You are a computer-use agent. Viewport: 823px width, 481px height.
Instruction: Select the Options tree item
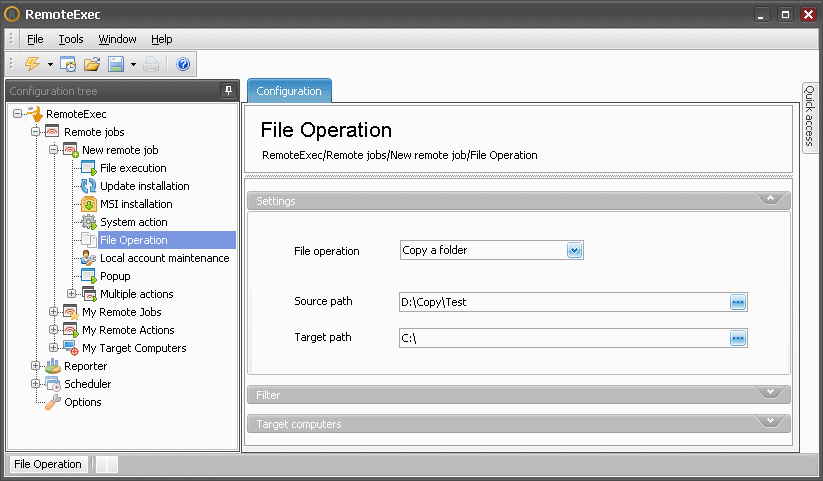coord(83,402)
